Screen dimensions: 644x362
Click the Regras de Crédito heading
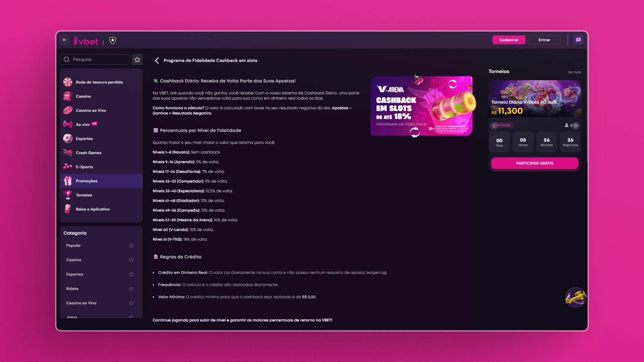pos(181,257)
